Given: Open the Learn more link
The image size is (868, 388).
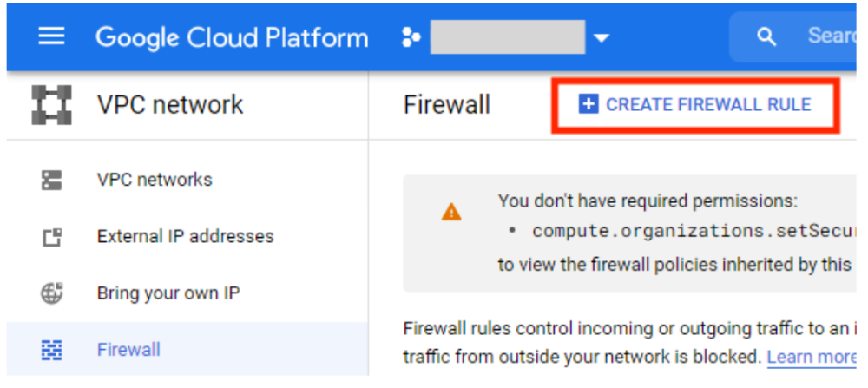Looking at the screenshot, I should (x=812, y=357).
